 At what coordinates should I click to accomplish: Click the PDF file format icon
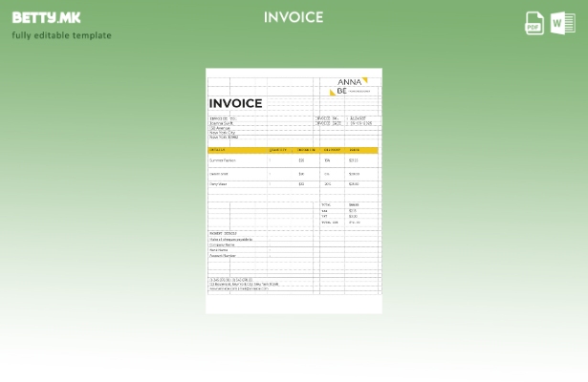pos(534,23)
